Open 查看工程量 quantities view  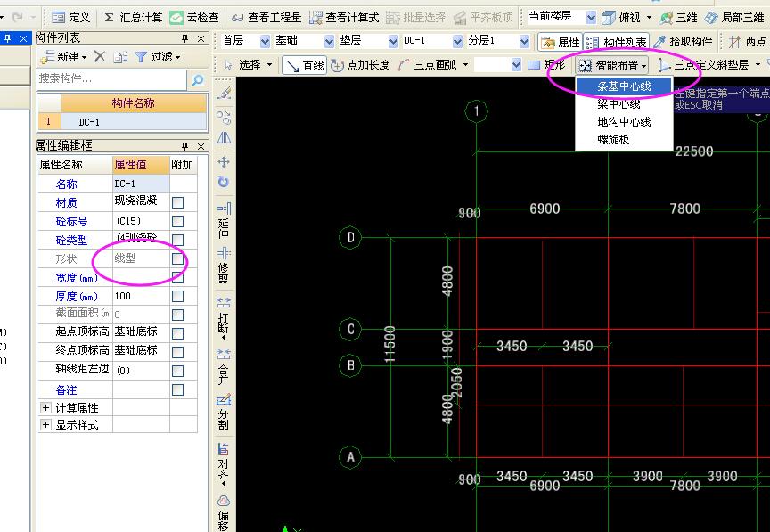(266, 18)
